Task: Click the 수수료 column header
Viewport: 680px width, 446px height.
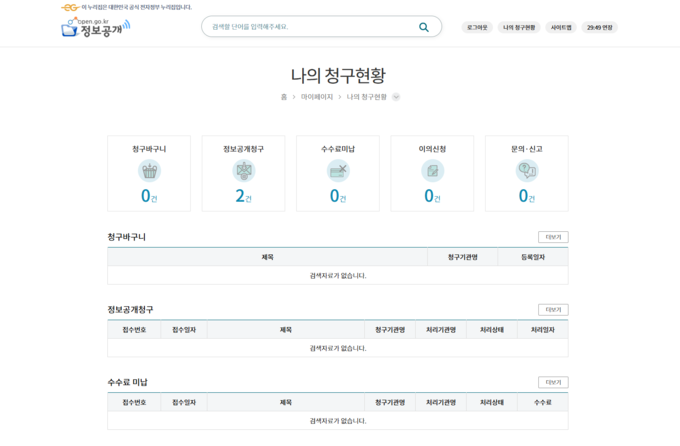Action: (x=543, y=403)
